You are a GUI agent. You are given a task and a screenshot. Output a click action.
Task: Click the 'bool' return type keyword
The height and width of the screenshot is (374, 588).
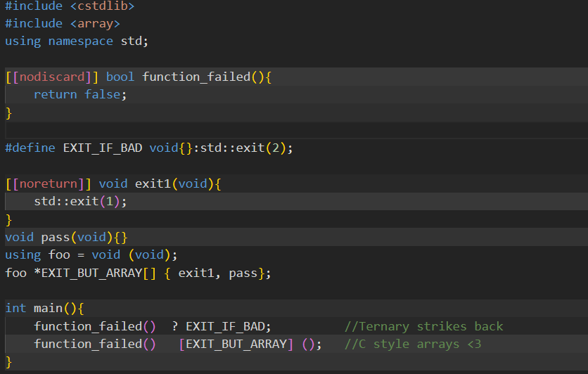(120, 77)
